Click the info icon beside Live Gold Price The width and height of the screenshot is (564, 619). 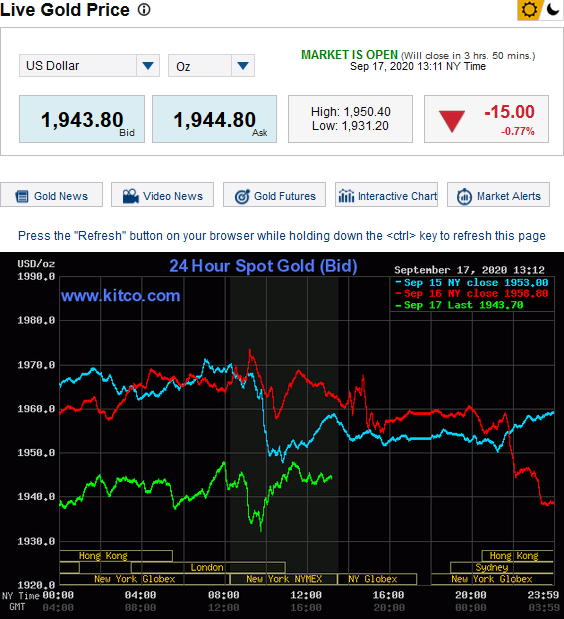coord(144,9)
